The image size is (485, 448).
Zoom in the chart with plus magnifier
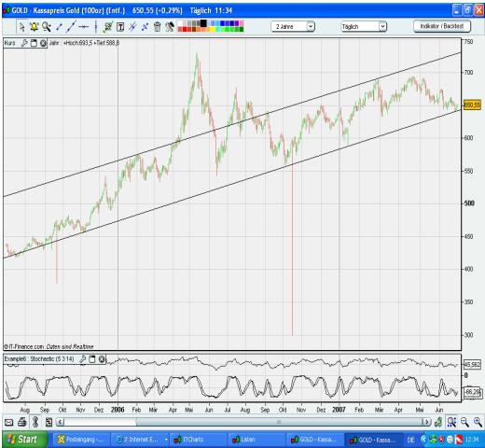478,423
